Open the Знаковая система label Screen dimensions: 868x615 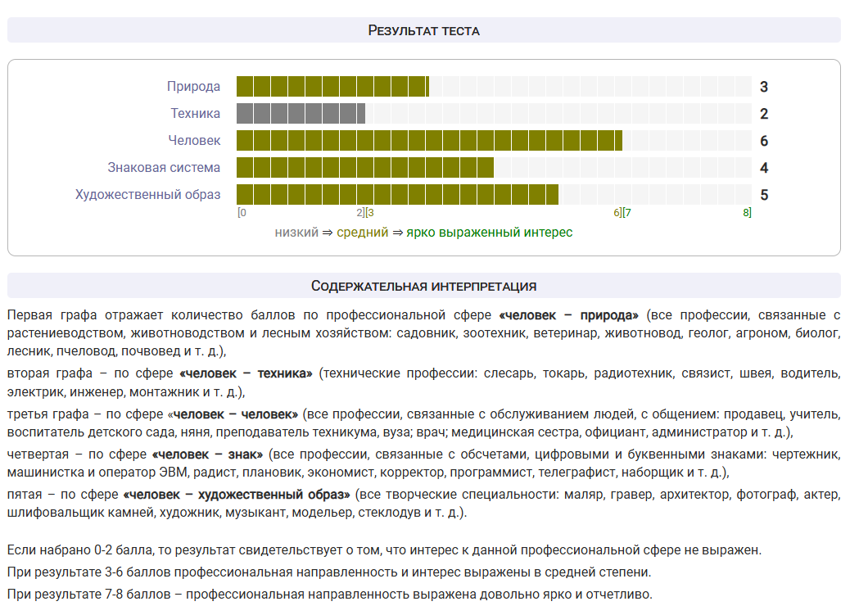[164, 167]
